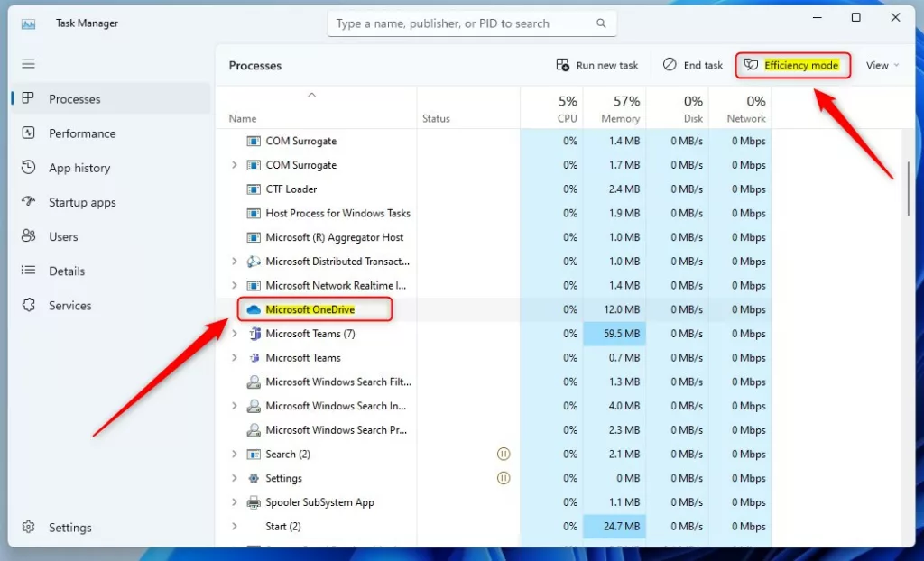Expand Microsoft Windows Search Indexer process
Viewport: 924px width, 561px height.
(235, 406)
